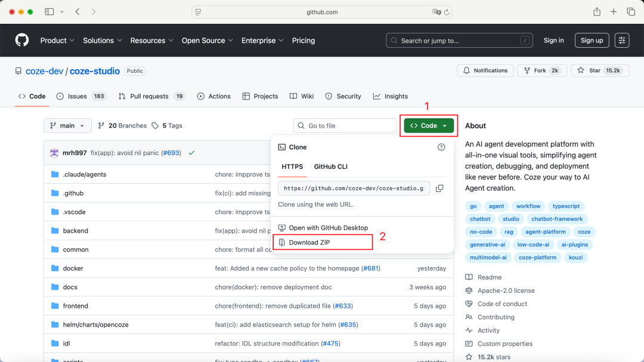
Task: Click the coze-dev owner link
Action: (x=44, y=71)
